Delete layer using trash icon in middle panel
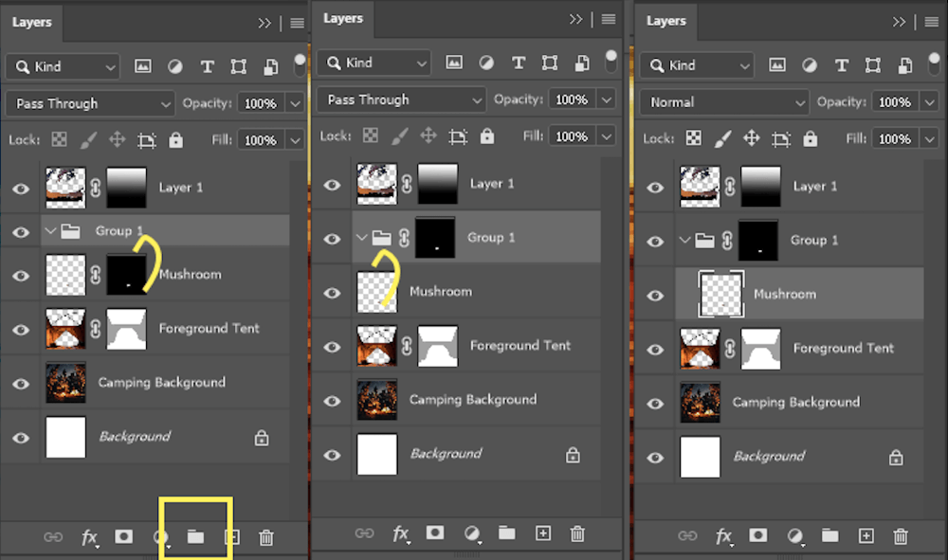Viewport: 948px width, 560px height. [577, 533]
